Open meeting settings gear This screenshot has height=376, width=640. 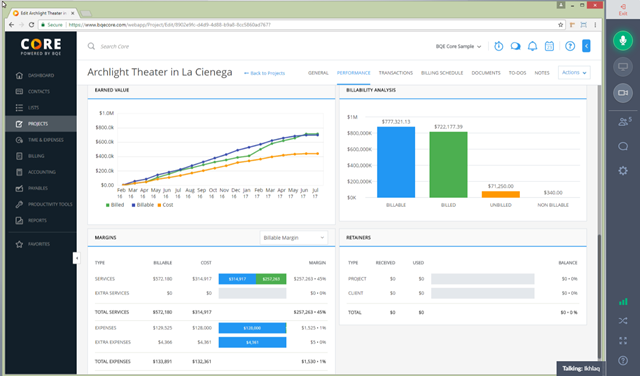(623, 171)
